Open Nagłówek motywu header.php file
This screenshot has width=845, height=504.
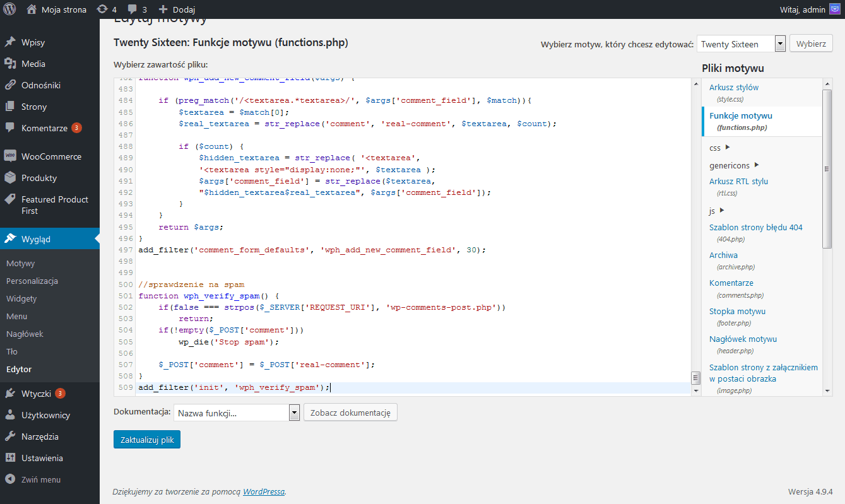coord(743,339)
